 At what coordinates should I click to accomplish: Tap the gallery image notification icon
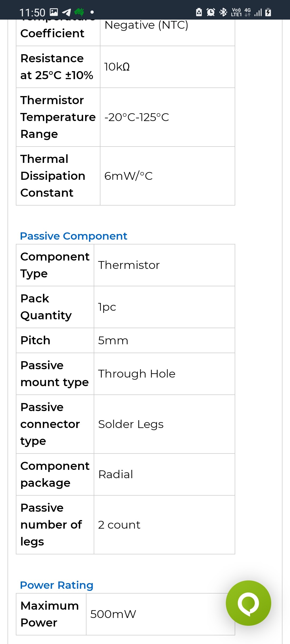[x=54, y=12]
